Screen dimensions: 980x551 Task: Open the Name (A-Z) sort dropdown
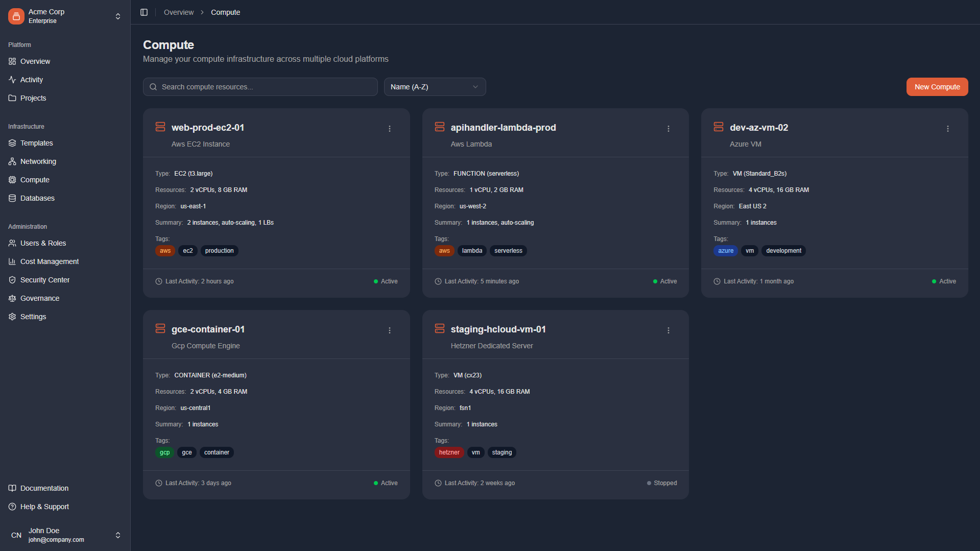pos(435,87)
